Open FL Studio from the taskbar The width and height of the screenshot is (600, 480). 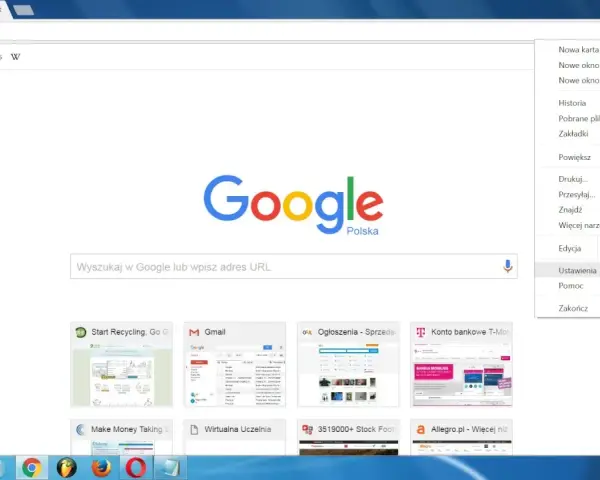coord(67,468)
